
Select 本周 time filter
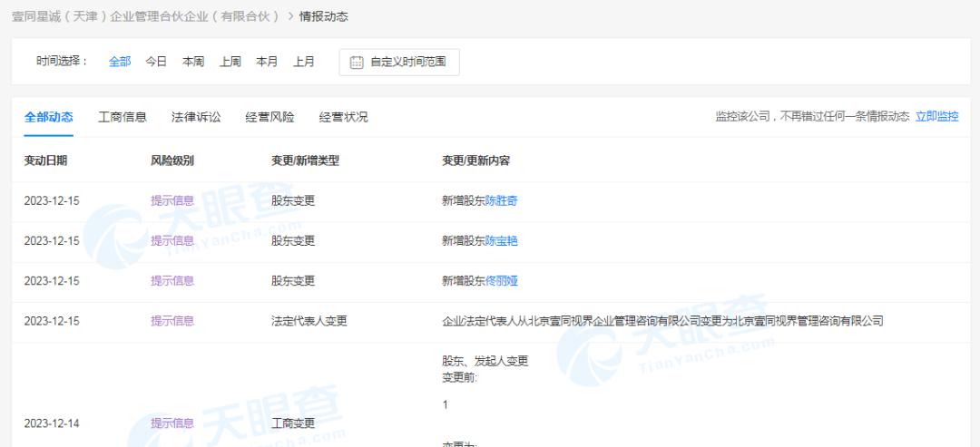coord(193,62)
